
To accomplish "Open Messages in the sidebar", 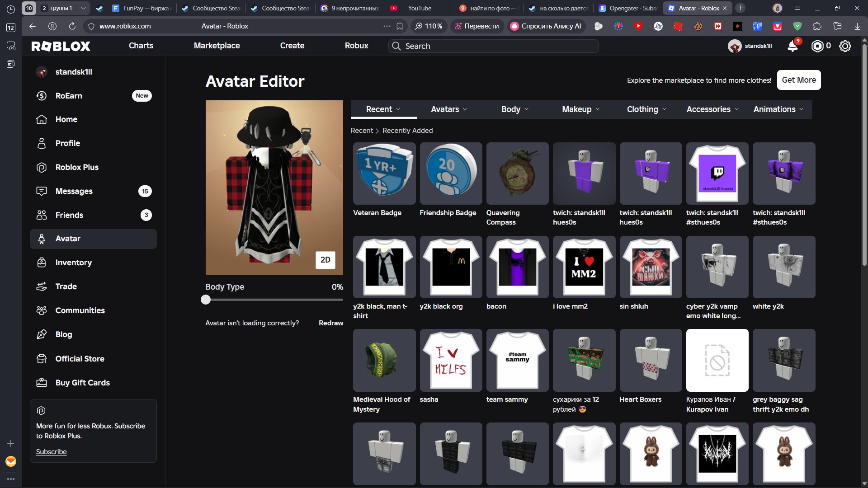I will [93, 191].
